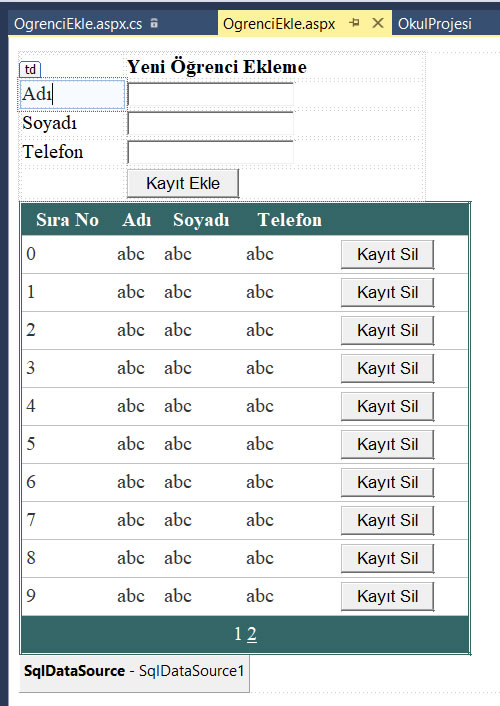The height and width of the screenshot is (706, 500).
Task: Click the Kayıt Ekle button
Action: pos(183,183)
